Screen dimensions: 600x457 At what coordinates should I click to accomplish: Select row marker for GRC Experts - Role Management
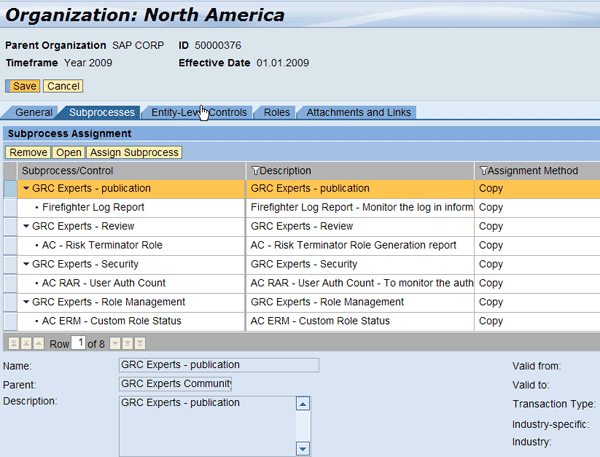click(x=10, y=302)
